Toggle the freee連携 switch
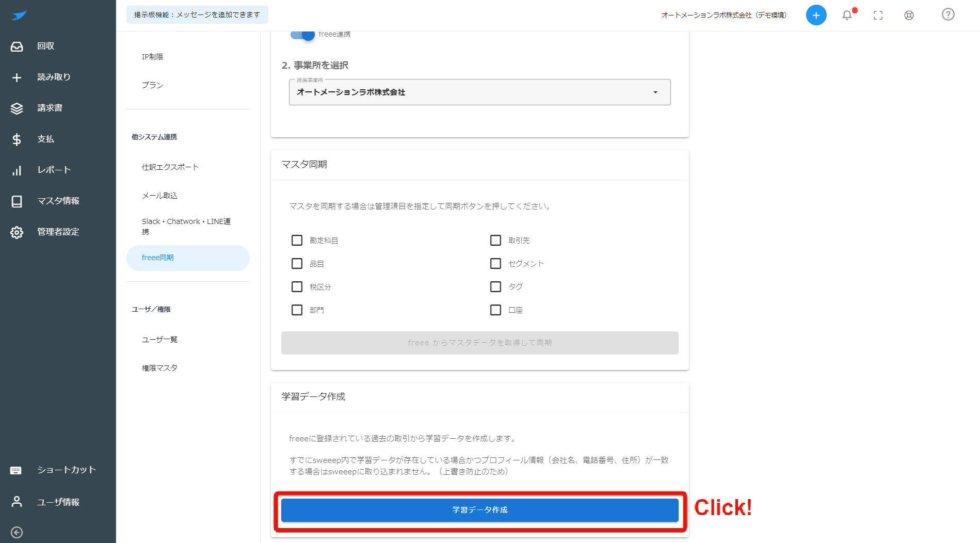The image size is (980, 543). pos(302,35)
